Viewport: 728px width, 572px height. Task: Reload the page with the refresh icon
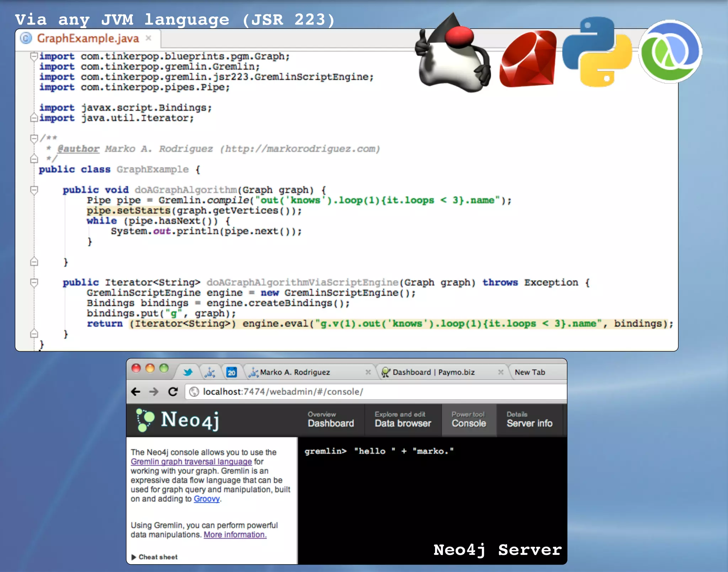(x=173, y=392)
